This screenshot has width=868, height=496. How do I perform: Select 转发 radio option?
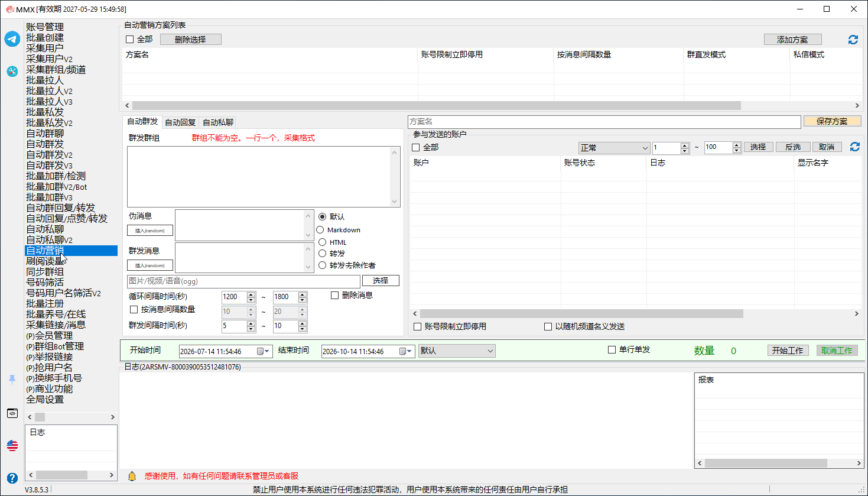point(323,253)
